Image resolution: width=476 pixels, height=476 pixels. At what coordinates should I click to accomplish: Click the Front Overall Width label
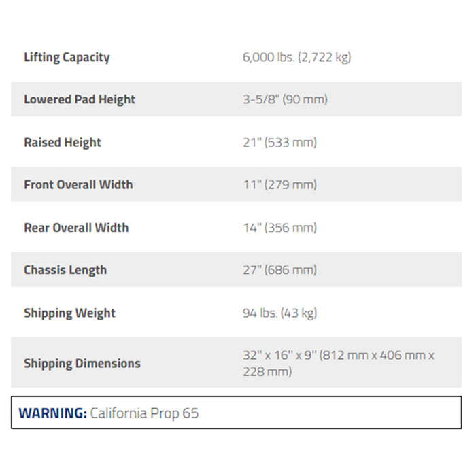(x=78, y=185)
